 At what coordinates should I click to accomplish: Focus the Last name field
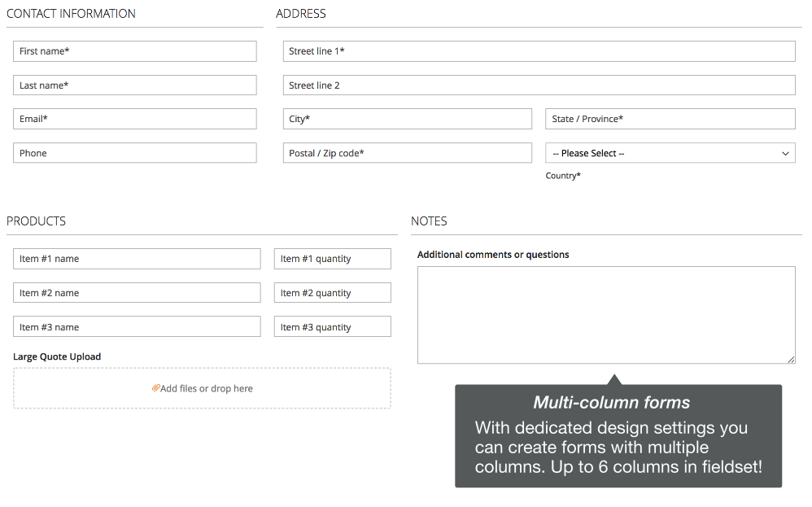134,85
